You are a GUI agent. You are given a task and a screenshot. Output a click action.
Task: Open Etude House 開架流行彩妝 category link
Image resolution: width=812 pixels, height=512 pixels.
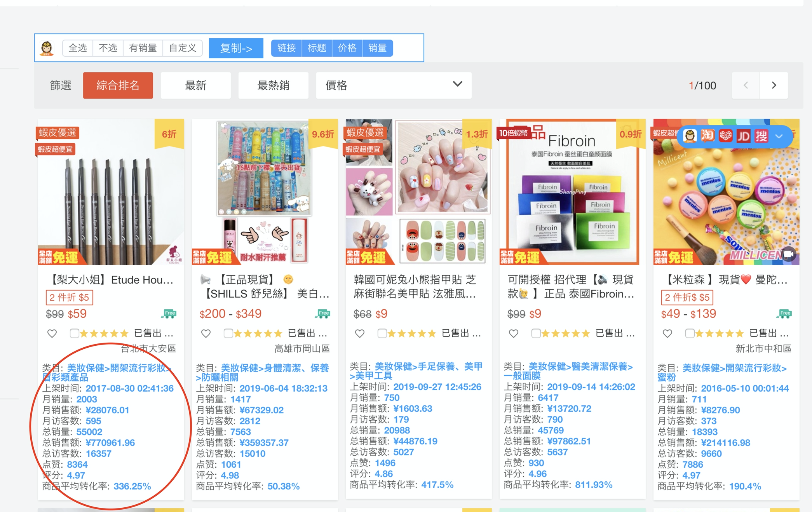pos(107,373)
